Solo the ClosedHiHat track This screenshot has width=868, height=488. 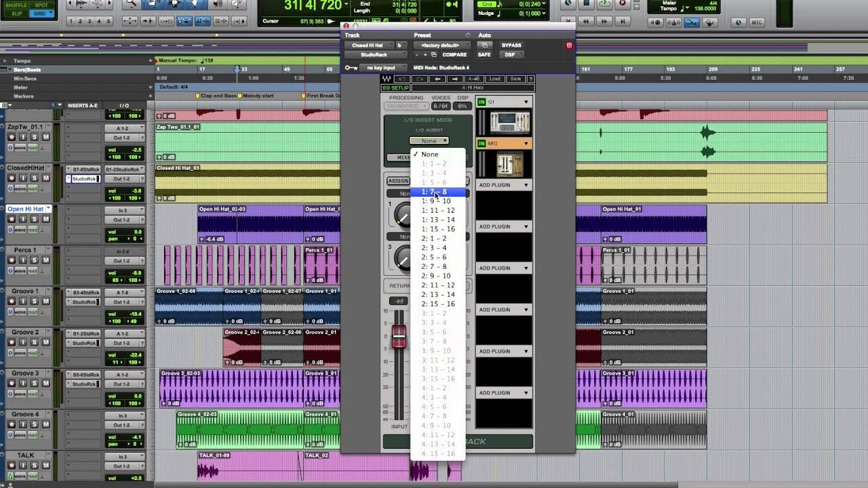pyautogui.click(x=34, y=178)
